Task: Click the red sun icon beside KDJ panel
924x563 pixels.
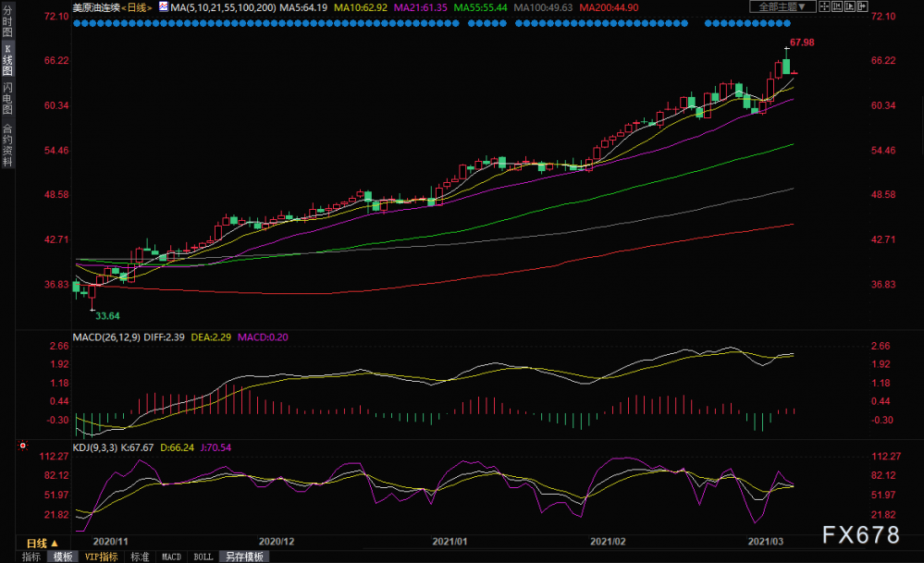Action: [23, 446]
